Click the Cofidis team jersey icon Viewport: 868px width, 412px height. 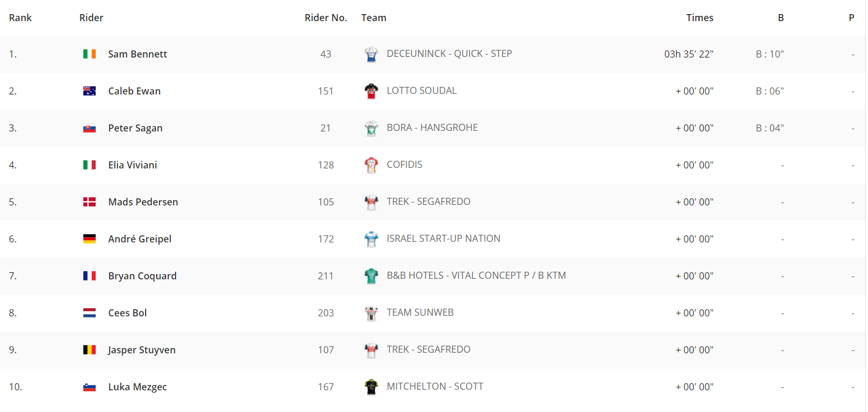pyautogui.click(x=371, y=165)
